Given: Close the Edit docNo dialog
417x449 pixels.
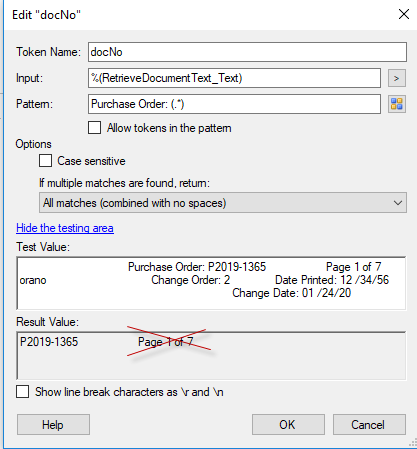Looking at the screenshot, I should [x=404, y=14].
